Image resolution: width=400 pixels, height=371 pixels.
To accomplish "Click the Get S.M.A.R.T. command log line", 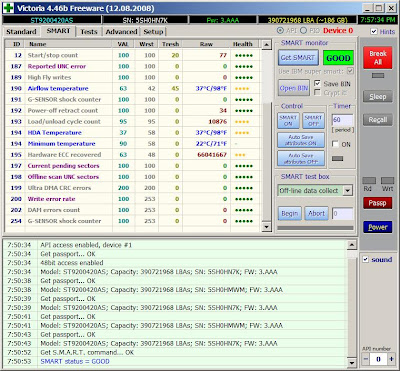I will 87,352.
